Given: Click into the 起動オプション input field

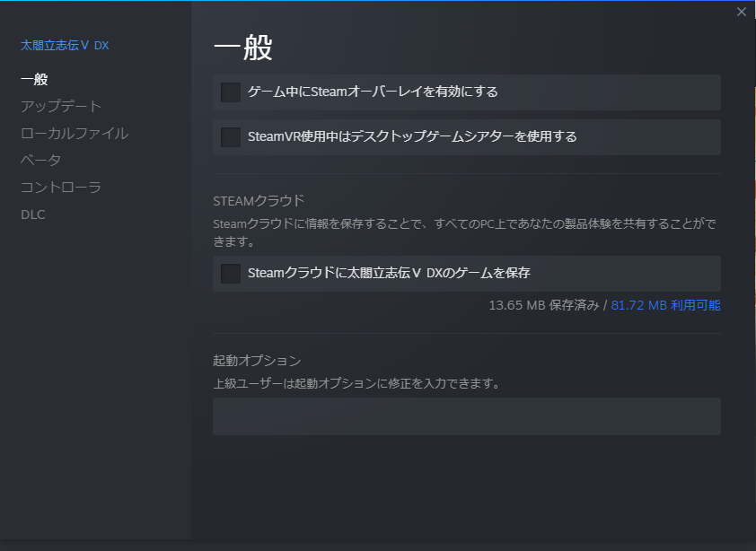Looking at the screenshot, I should click(x=467, y=416).
